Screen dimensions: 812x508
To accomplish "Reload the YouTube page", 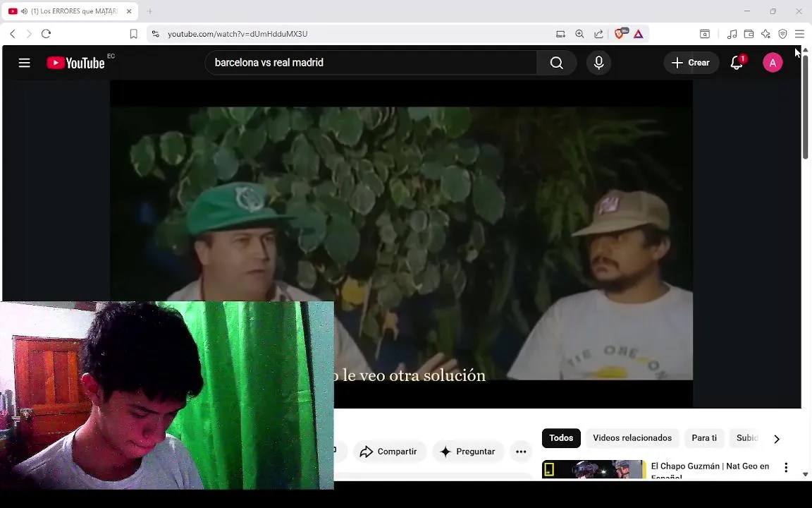I will 46,34.
